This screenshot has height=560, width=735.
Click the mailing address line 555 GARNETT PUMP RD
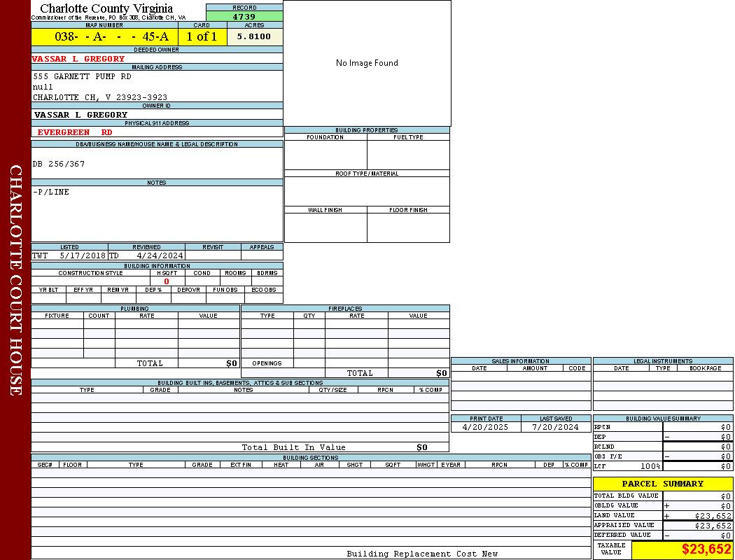coord(82,76)
